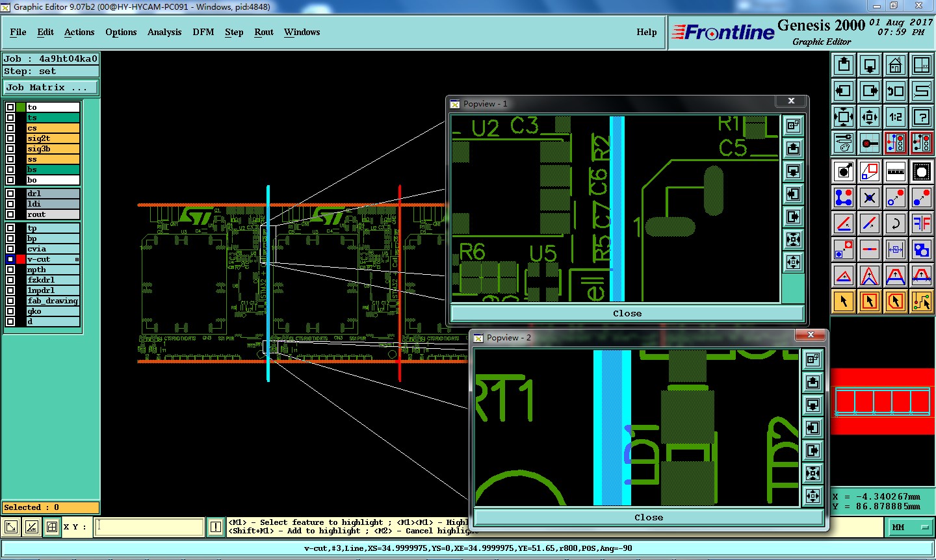936x560 pixels.
Task: Click the crosshair grid icon near XY
Action: click(x=52, y=527)
